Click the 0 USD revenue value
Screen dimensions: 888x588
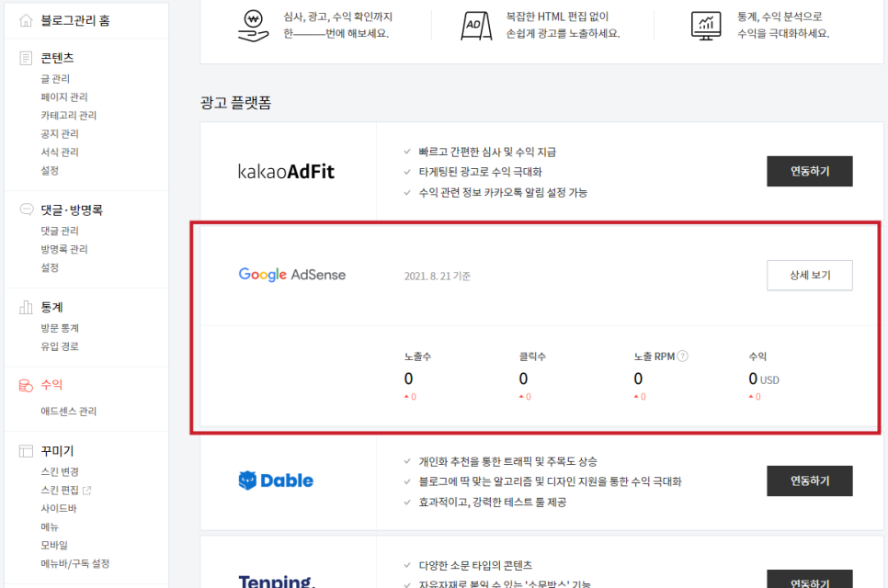[x=763, y=379]
